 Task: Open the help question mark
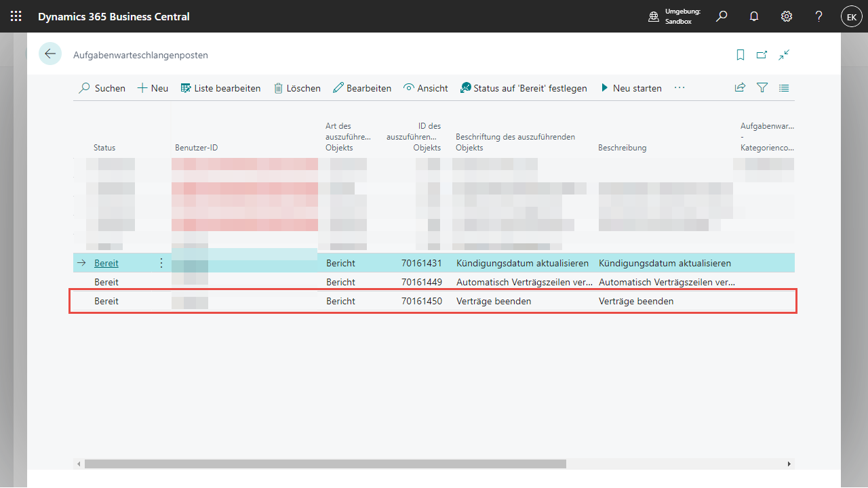[819, 16]
